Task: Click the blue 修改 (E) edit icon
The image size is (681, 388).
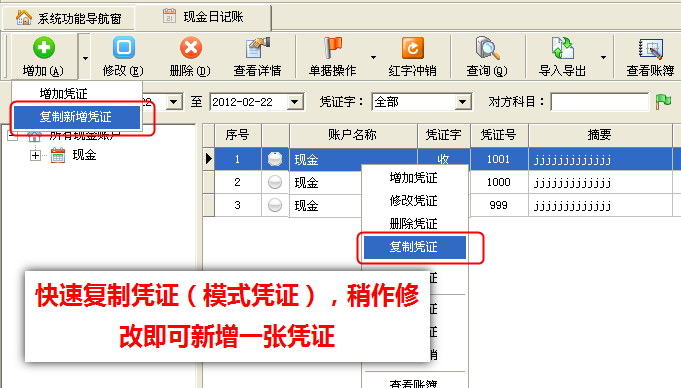Action: [x=124, y=47]
